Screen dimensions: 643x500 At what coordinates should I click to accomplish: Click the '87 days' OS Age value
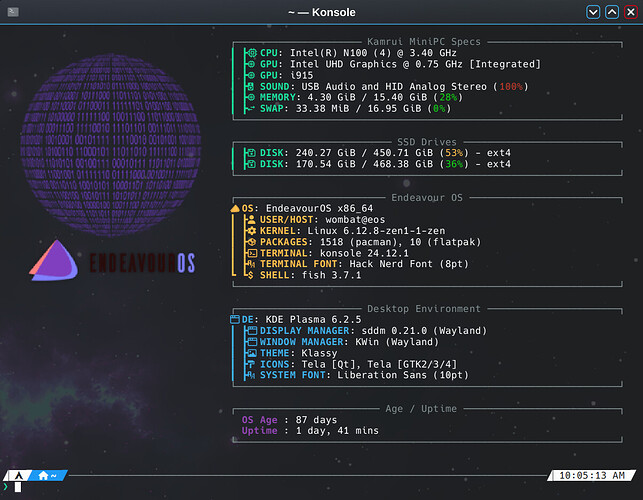tap(316, 420)
